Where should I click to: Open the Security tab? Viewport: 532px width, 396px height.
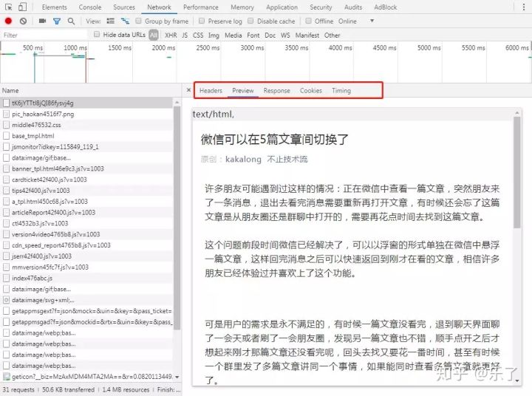tap(321, 7)
